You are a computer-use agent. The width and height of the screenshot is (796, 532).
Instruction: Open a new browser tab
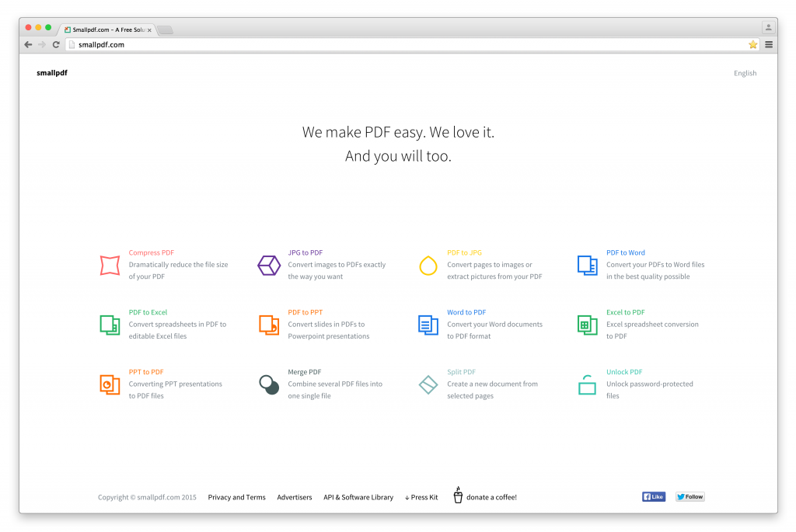(166, 30)
